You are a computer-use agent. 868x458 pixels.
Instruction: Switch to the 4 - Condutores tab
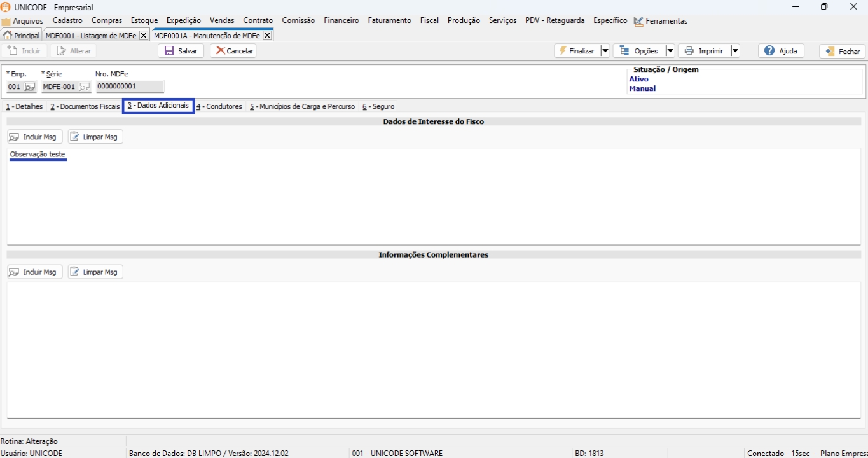click(x=219, y=107)
